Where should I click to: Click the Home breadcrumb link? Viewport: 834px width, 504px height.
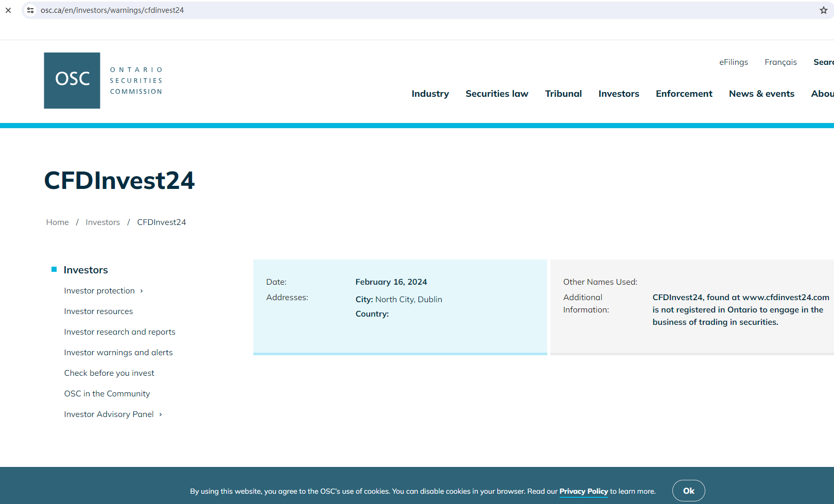pyautogui.click(x=57, y=222)
